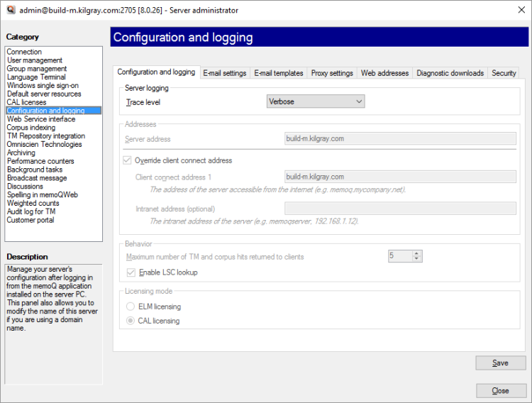Click the maximum TM hits value field

click(400, 256)
